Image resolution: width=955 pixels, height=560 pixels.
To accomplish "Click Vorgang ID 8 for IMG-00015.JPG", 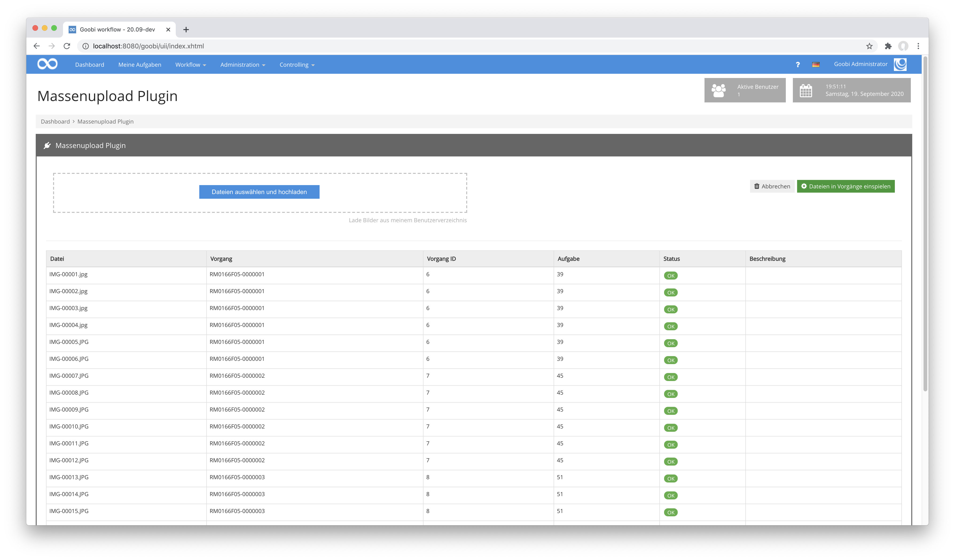I will point(428,511).
